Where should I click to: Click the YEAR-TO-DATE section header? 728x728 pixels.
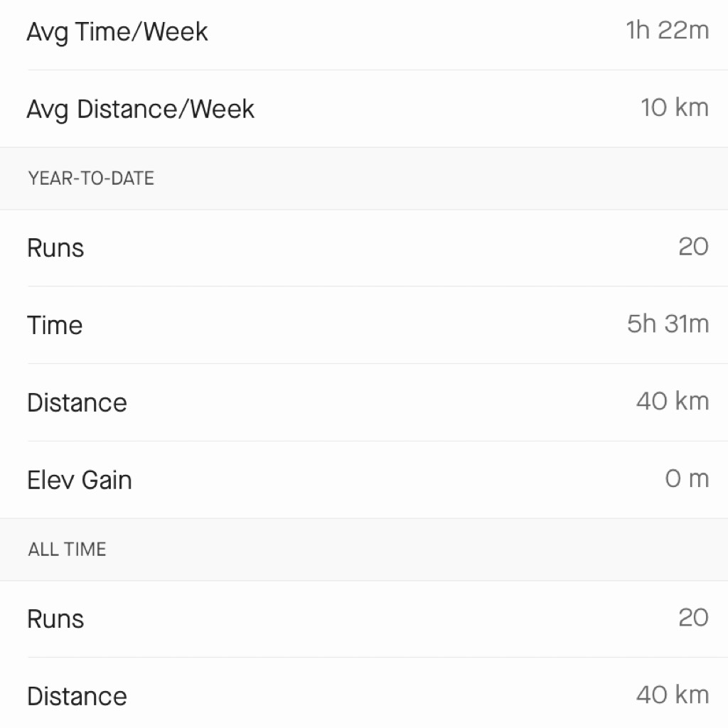tap(91, 178)
